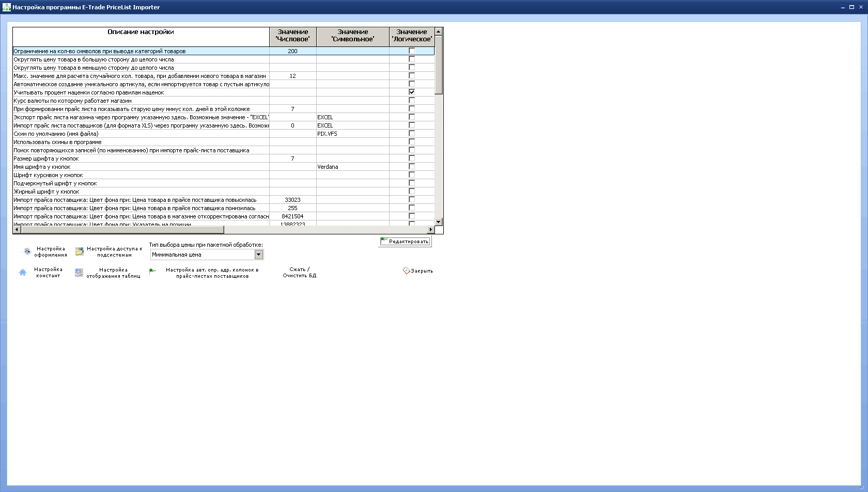Image resolution: width=868 pixels, height=492 pixels.
Task: Select 'EXCEL' value in the export price list row
Action: point(353,117)
